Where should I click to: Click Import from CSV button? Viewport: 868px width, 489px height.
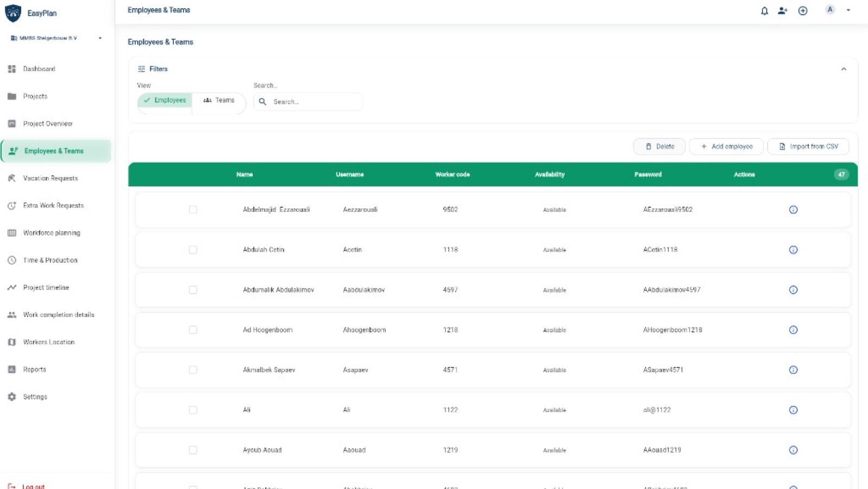pyautogui.click(x=808, y=147)
